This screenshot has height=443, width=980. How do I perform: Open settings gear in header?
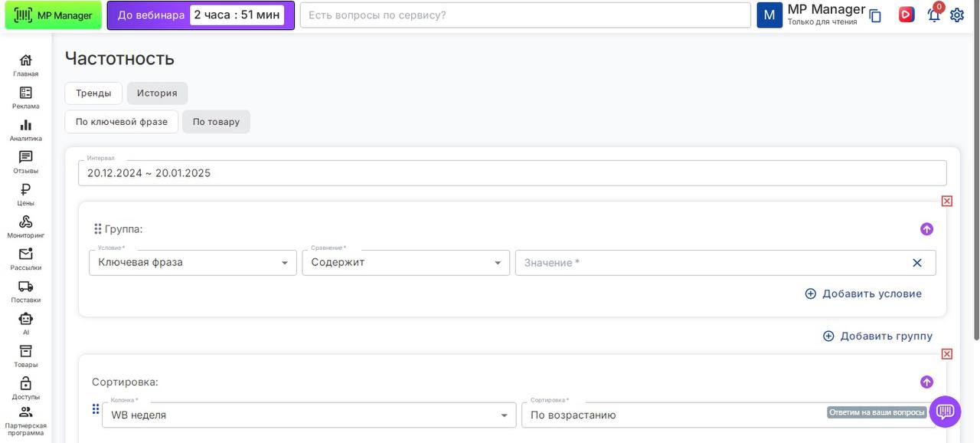click(957, 15)
